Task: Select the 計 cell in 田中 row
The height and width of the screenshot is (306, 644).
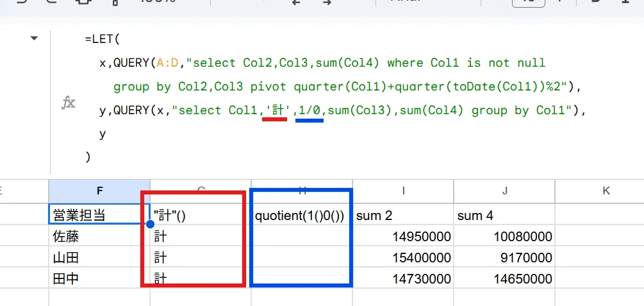Action: click(x=201, y=278)
